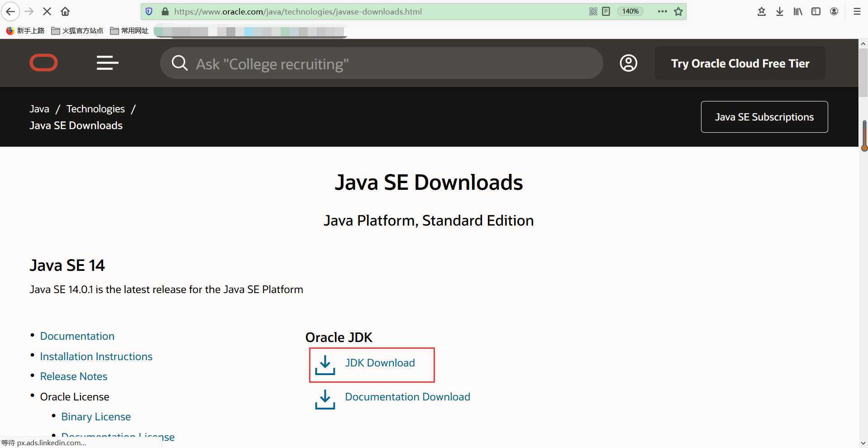Go to Java breadcrumb link
The height and width of the screenshot is (448, 868).
pos(39,109)
